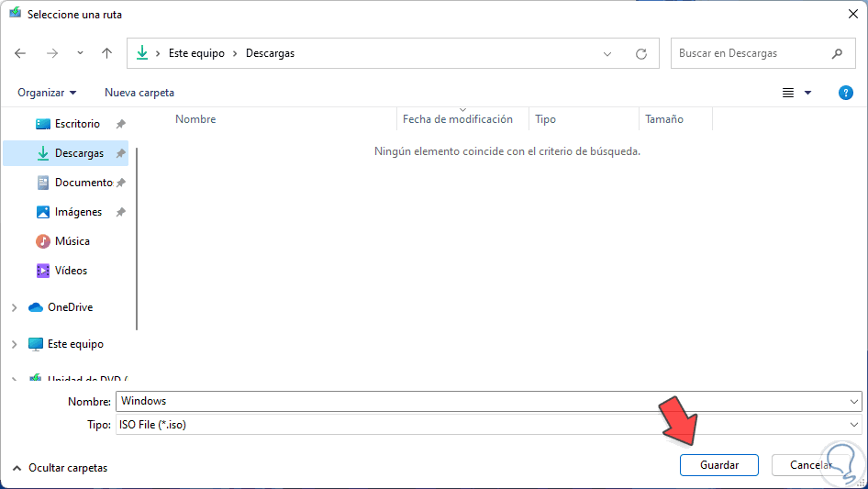This screenshot has height=489, width=868.
Task: Click the pin icon beside Imágenes
Action: (x=121, y=212)
